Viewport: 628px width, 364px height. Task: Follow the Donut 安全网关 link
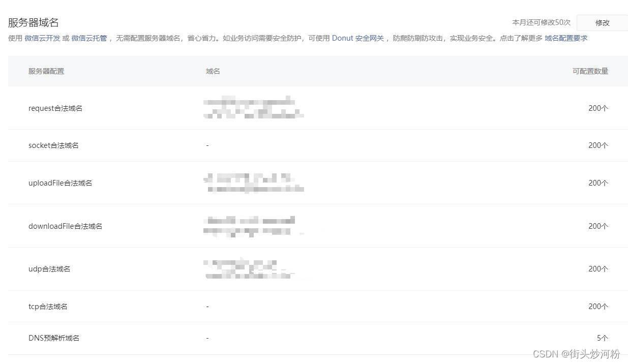(x=358, y=38)
